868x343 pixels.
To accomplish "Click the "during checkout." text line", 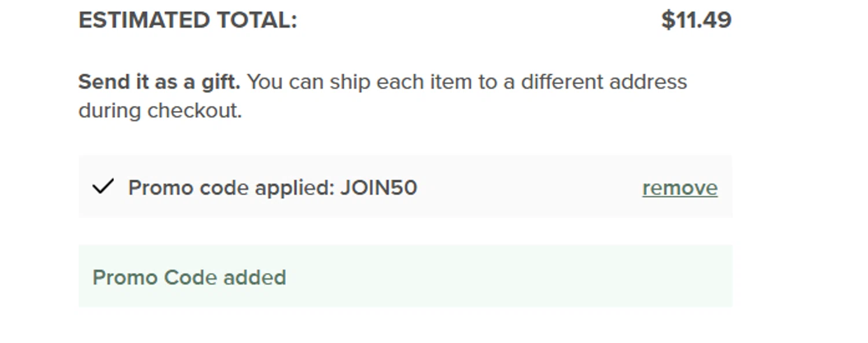I will [160, 110].
